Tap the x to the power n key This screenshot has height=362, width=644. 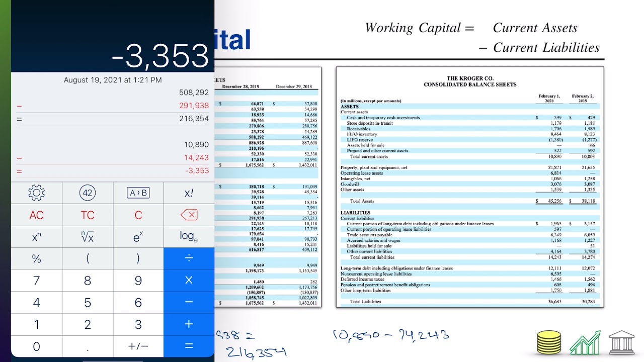37,237
